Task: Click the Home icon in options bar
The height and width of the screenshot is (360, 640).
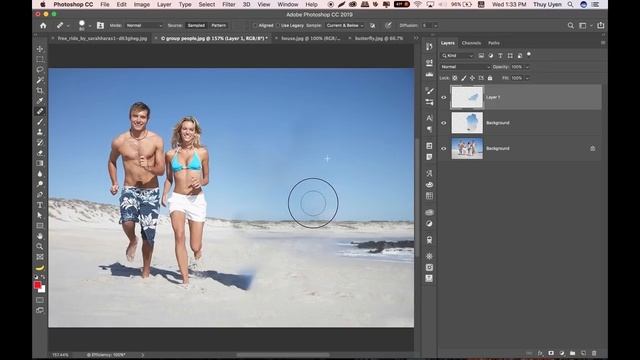Action: click(x=43, y=25)
